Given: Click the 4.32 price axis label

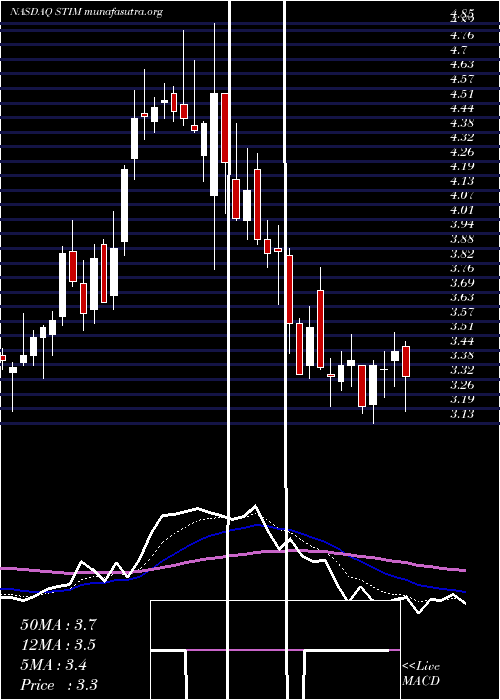Looking at the screenshot, I should [462, 137].
